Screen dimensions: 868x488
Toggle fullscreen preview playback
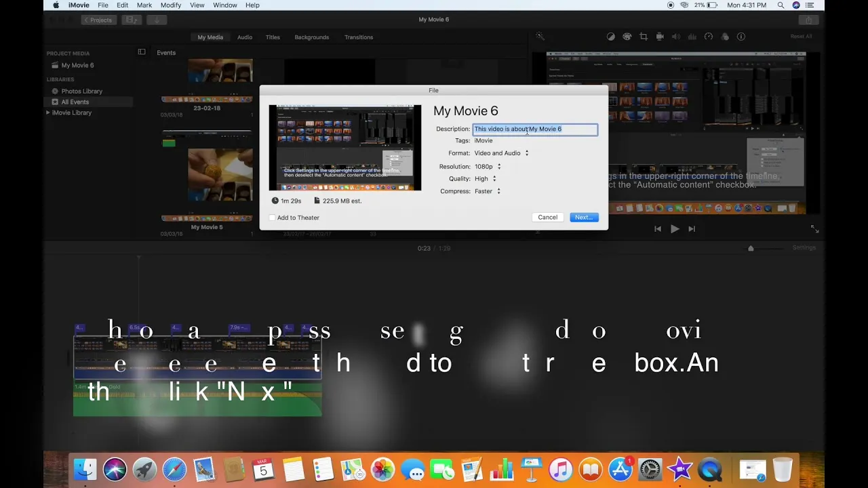pyautogui.click(x=814, y=228)
